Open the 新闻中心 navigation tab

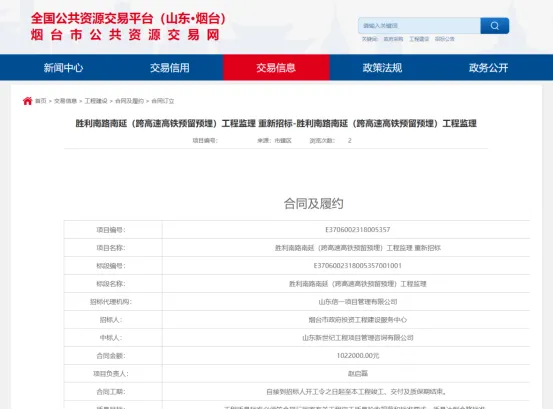coord(63,68)
